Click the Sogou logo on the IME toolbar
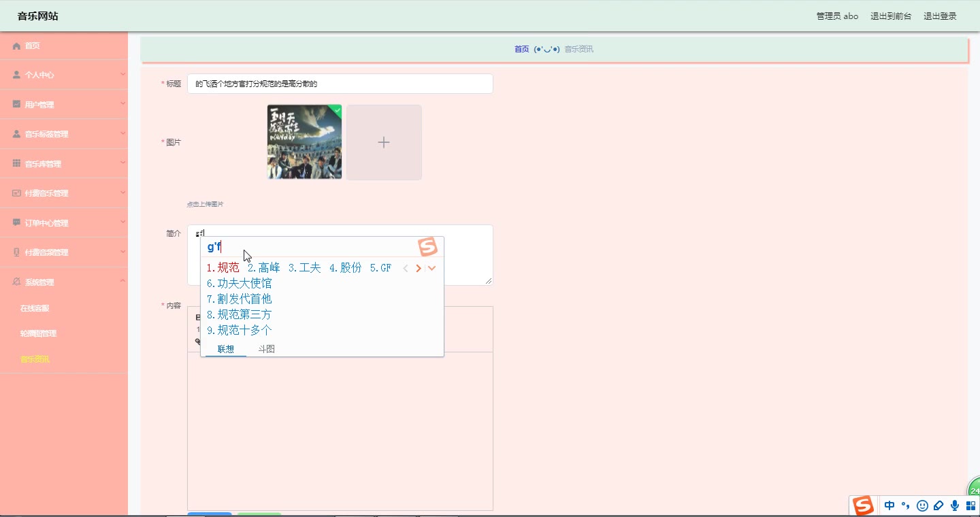980x517 pixels. click(864, 505)
